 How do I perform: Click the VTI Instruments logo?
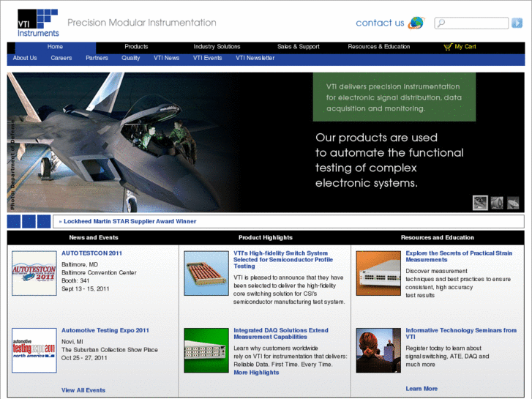(x=38, y=23)
